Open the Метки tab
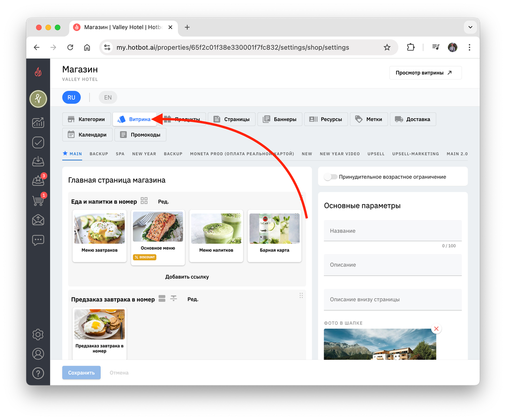 pyautogui.click(x=369, y=119)
